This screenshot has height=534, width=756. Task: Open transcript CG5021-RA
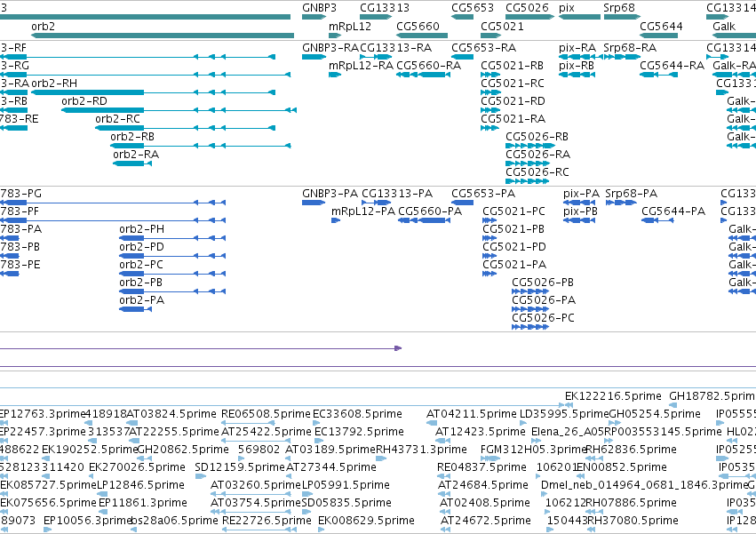513,119
